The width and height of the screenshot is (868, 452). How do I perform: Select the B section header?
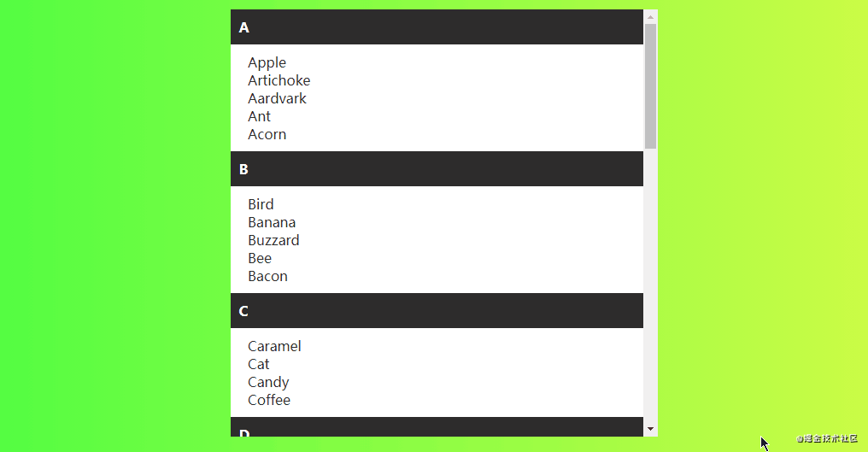pyautogui.click(x=437, y=169)
